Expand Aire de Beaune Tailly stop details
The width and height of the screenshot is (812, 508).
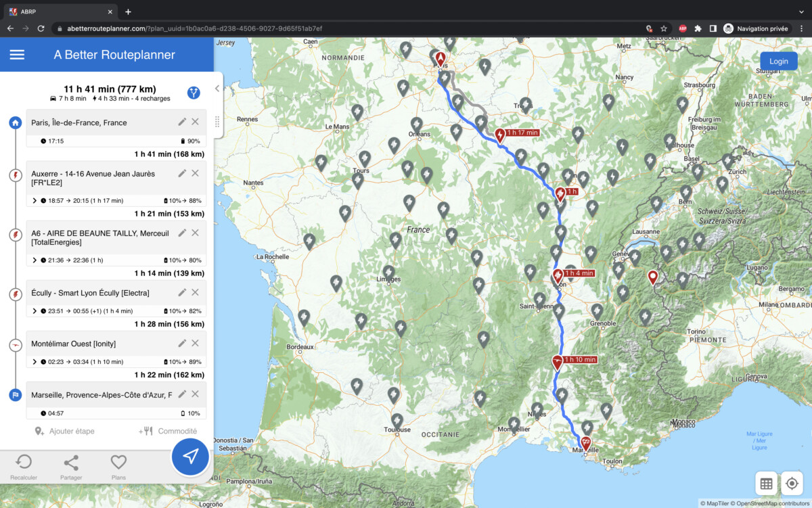(35, 260)
